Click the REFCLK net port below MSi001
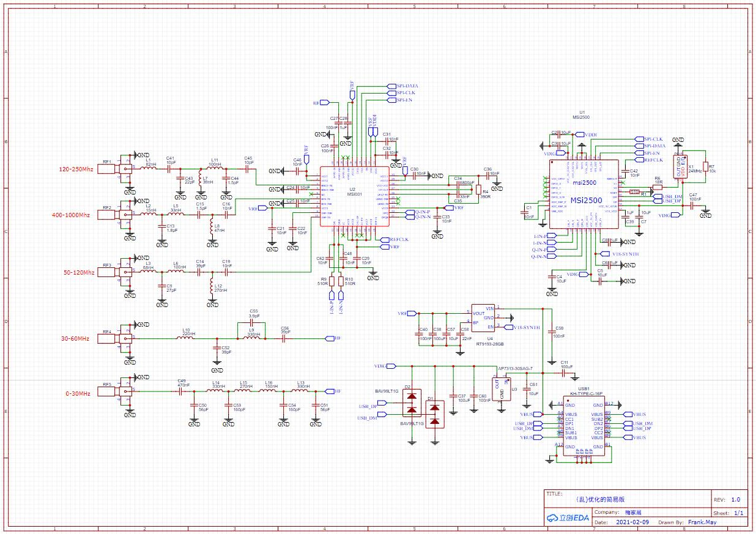Screen dimensions: 756x534 399,239
